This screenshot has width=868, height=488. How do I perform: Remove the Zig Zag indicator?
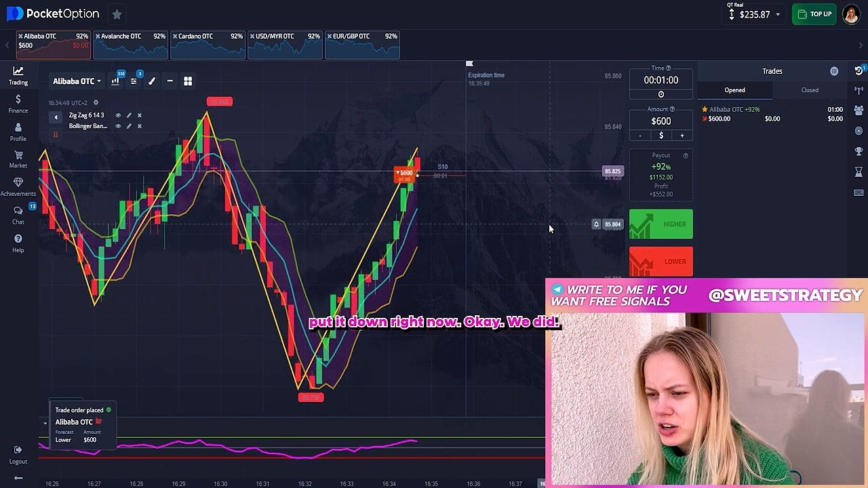click(x=140, y=115)
